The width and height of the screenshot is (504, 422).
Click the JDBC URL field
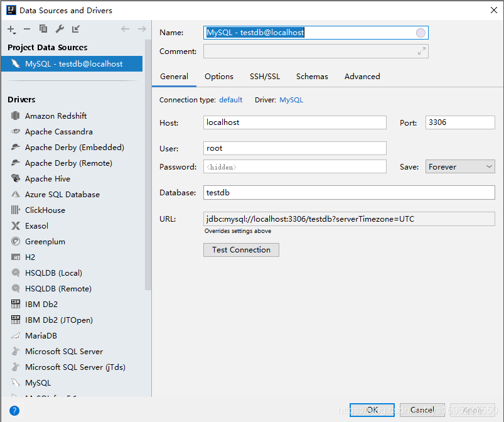pos(349,219)
